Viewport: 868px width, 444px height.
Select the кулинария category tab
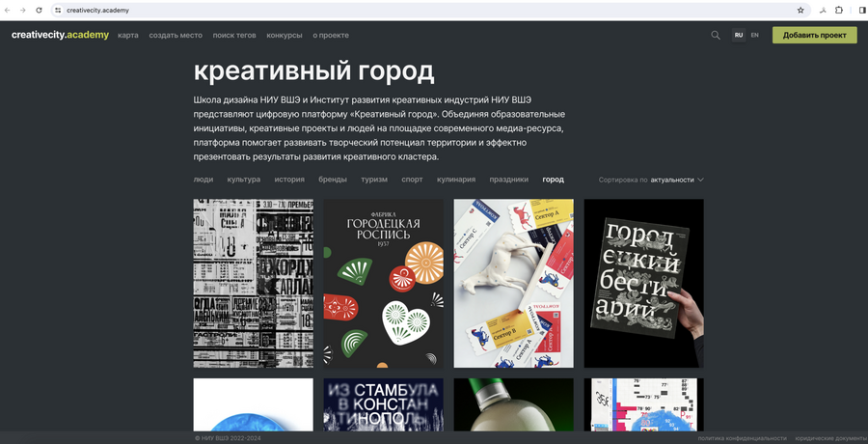(456, 180)
